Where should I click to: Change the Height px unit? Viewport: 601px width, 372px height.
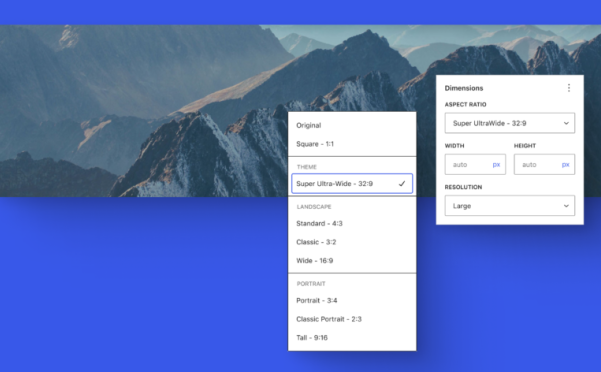(565, 164)
